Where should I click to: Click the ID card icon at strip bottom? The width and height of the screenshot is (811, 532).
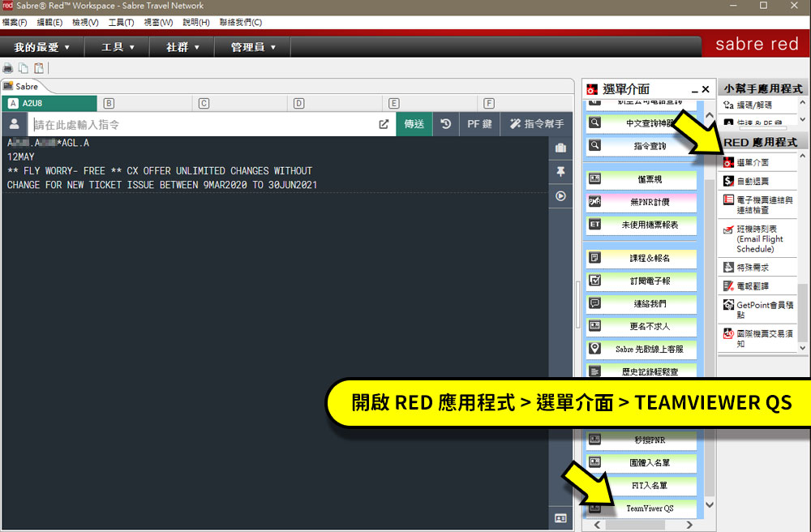coord(560,518)
